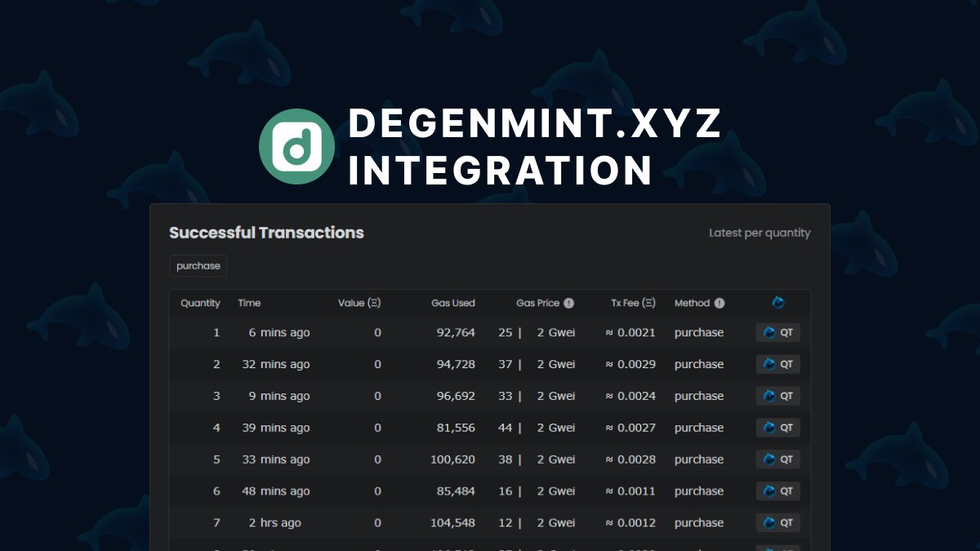Click the Gas Used column header
The height and width of the screenshot is (551, 980).
pyautogui.click(x=453, y=303)
